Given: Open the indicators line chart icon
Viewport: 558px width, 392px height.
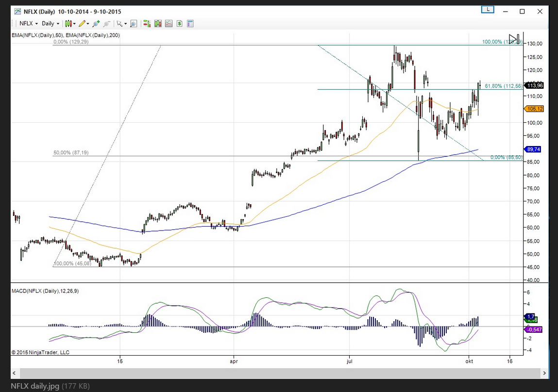Looking at the screenshot, I should click(169, 24).
